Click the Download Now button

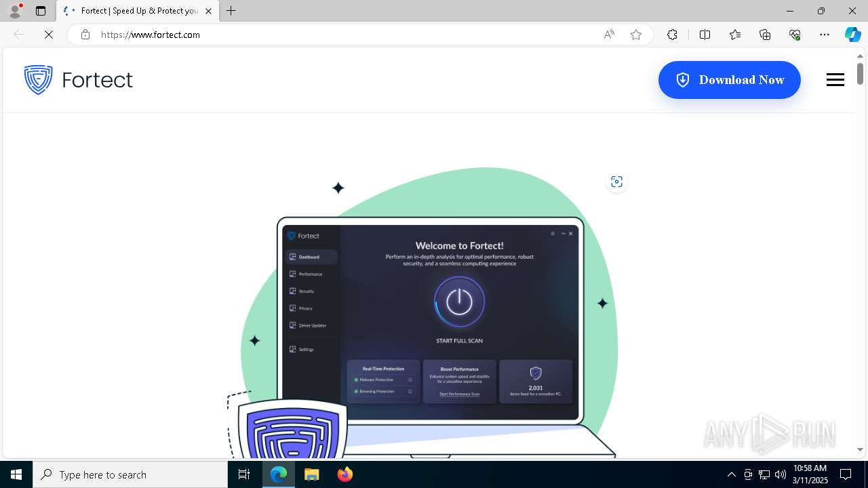(x=729, y=80)
